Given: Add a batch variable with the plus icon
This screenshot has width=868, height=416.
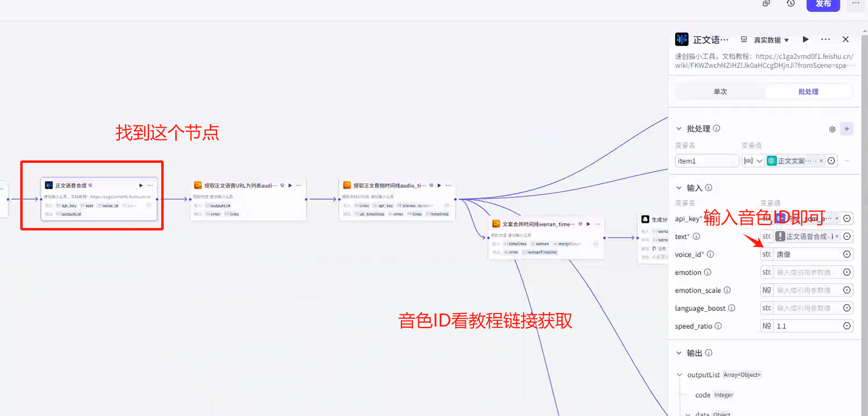Looking at the screenshot, I should (847, 129).
